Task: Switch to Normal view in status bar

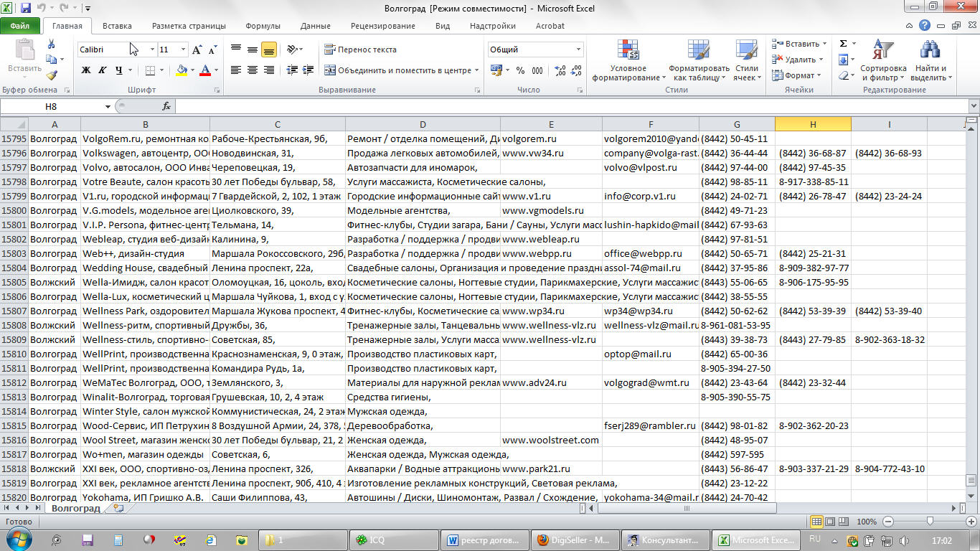Action: (816, 522)
